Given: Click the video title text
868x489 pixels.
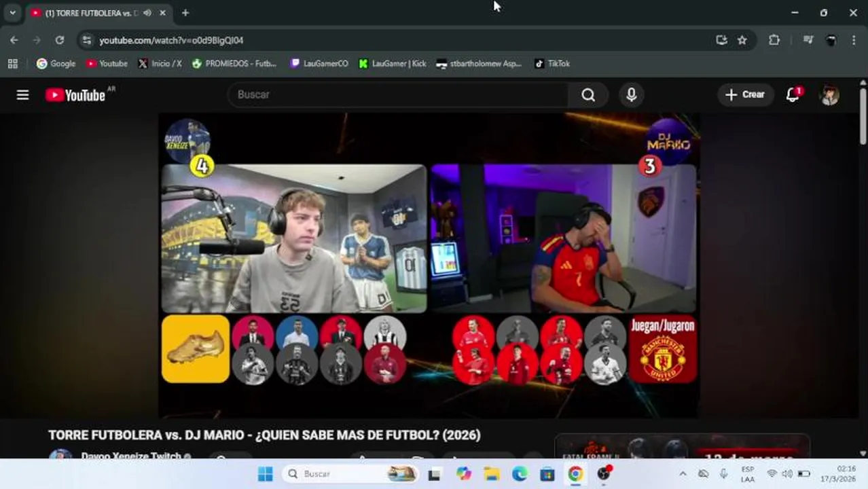Looking at the screenshot, I should 264,435.
